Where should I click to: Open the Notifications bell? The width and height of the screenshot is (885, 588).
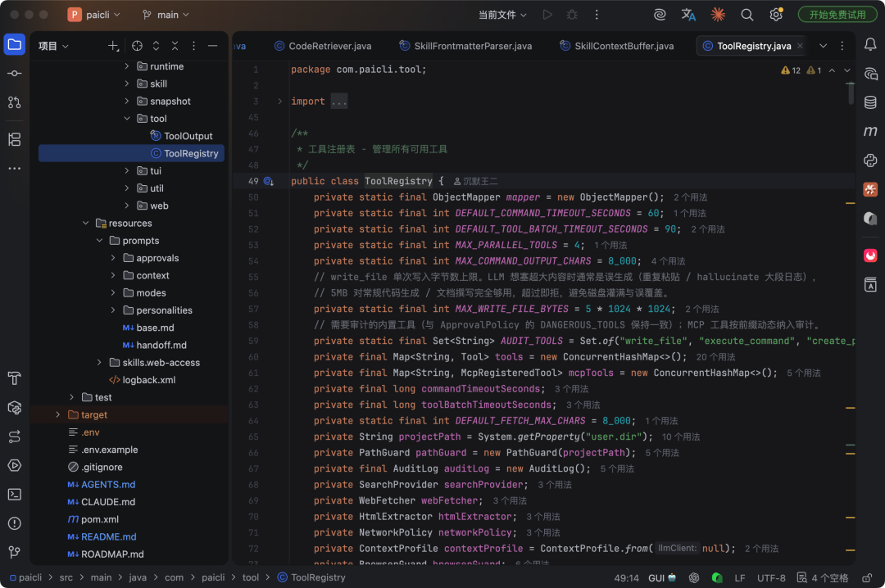click(x=870, y=44)
